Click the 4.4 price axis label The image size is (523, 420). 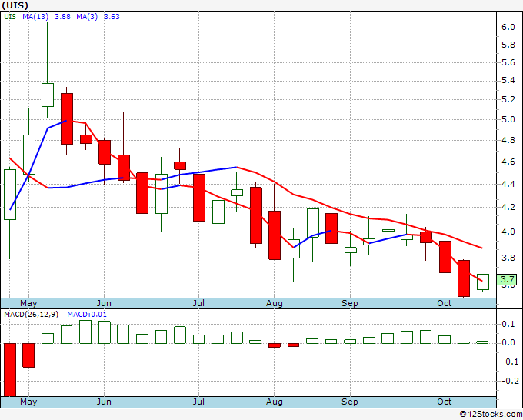point(508,184)
